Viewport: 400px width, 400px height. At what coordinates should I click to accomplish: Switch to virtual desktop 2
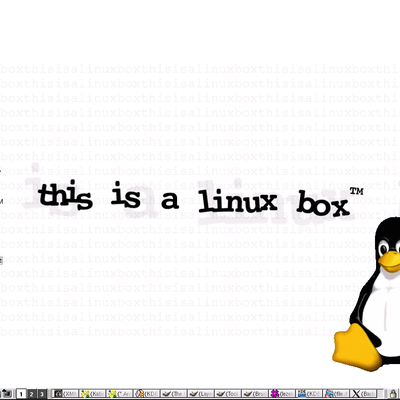(x=31, y=394)
